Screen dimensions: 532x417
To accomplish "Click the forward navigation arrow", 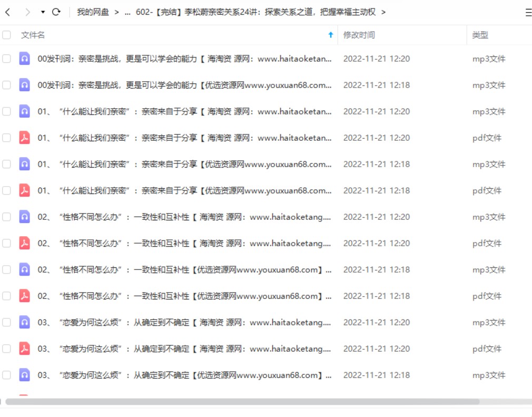I will (x=28, y=12).
